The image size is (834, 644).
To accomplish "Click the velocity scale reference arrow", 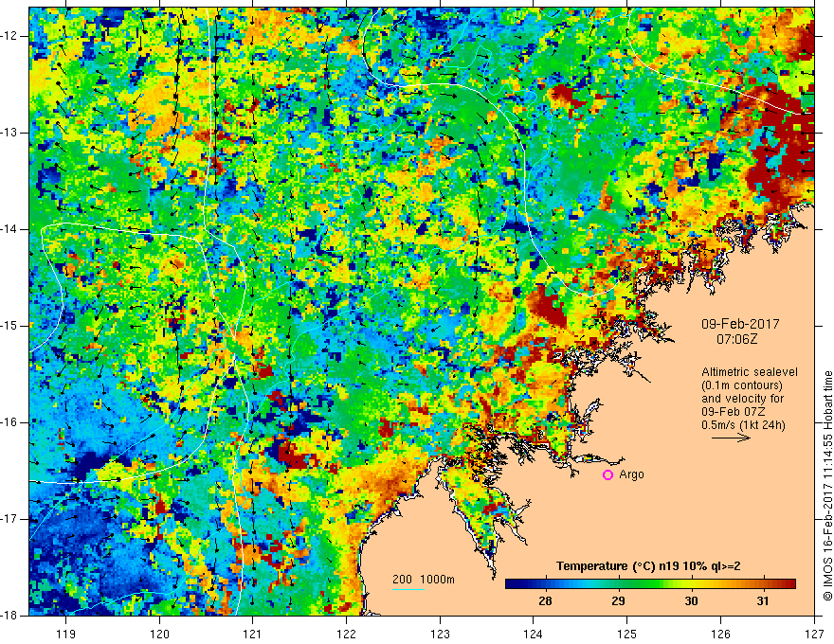I will click(731, 438).
